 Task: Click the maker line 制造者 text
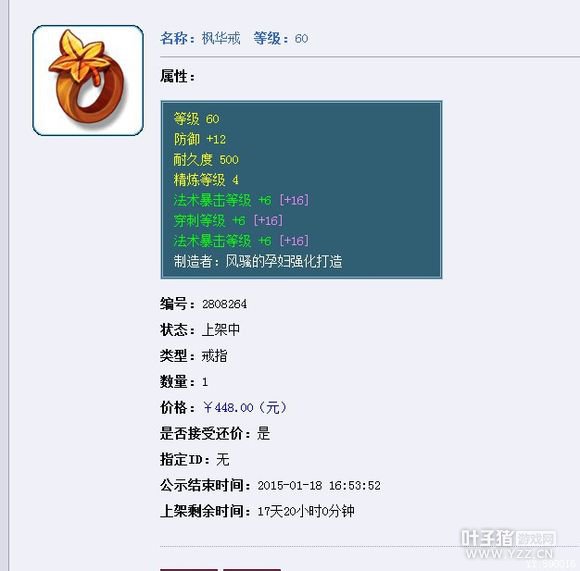tap(258, 261)
